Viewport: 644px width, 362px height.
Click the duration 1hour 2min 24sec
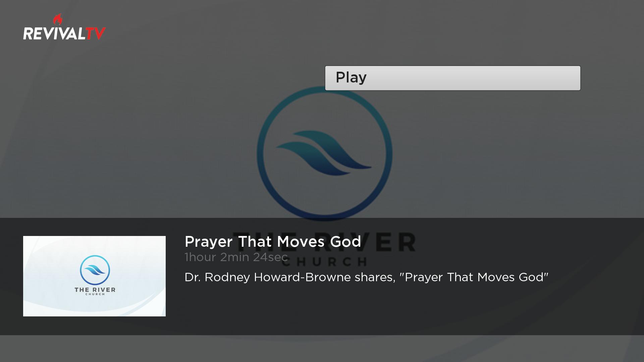(x=236, y=257)
